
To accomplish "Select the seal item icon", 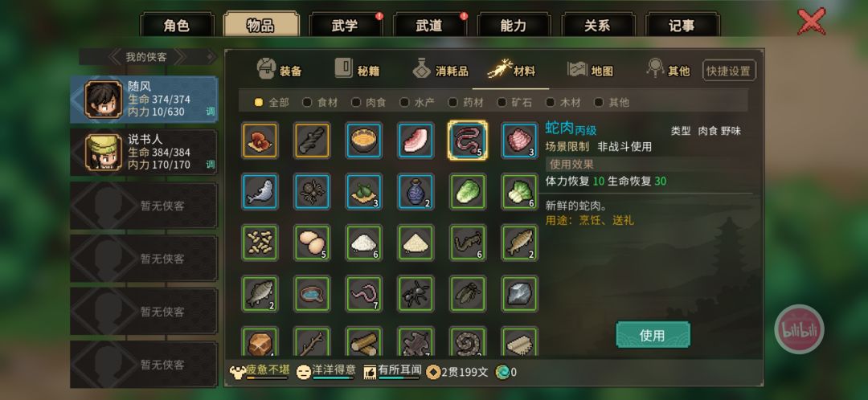I will pos(260,191).
